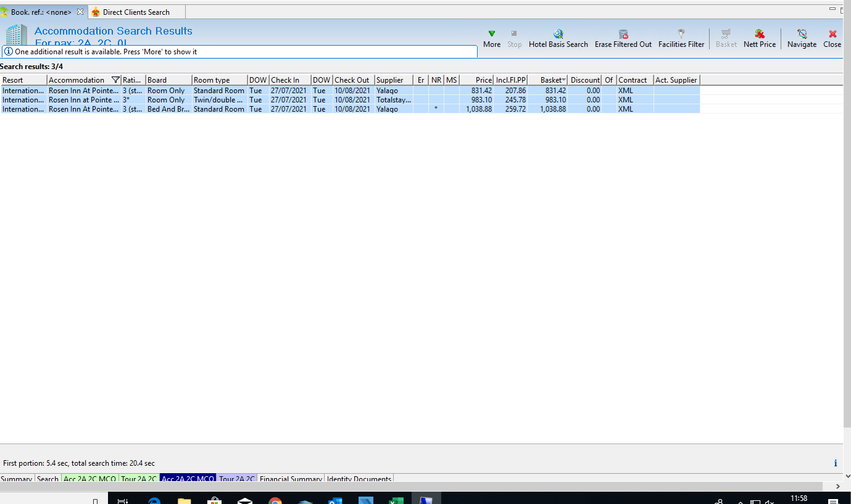Open Outlook from the taskbar
Viewport: 851px width, 504px height.
[335, 501]
